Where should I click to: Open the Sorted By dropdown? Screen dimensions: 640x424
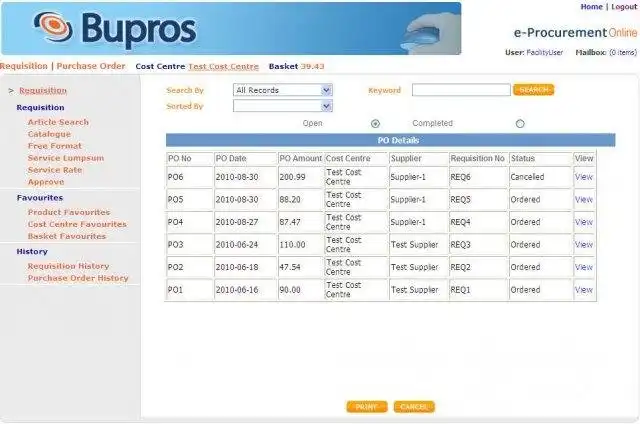coord(282,106)
